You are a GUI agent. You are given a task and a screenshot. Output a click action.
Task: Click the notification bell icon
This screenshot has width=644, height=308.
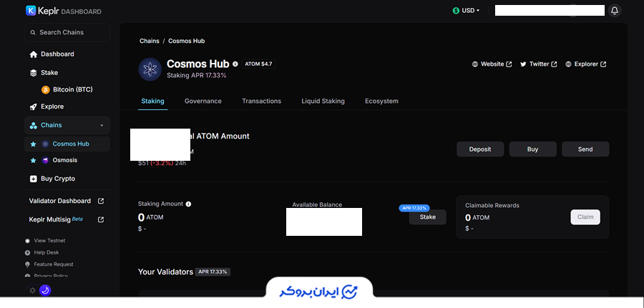tap(615, 11)
